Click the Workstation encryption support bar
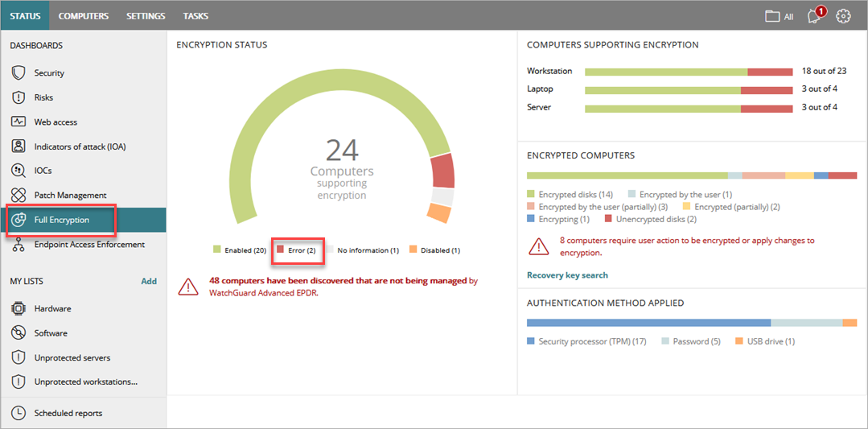 [688, 72]
